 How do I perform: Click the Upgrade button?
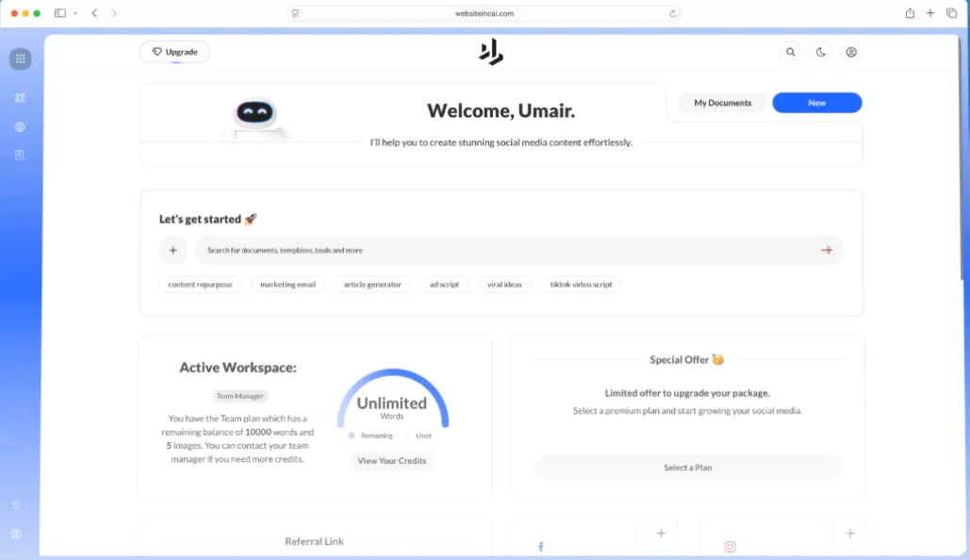tap(174, 53)
